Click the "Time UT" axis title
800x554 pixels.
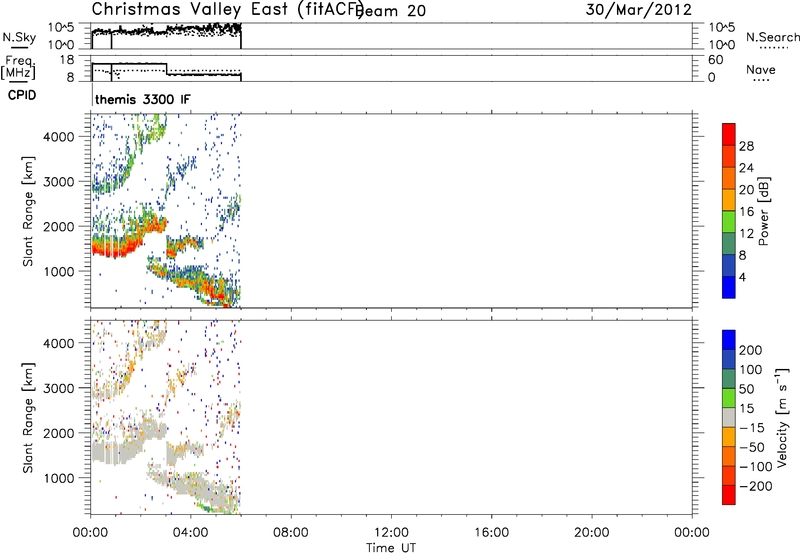coord(391,548)
